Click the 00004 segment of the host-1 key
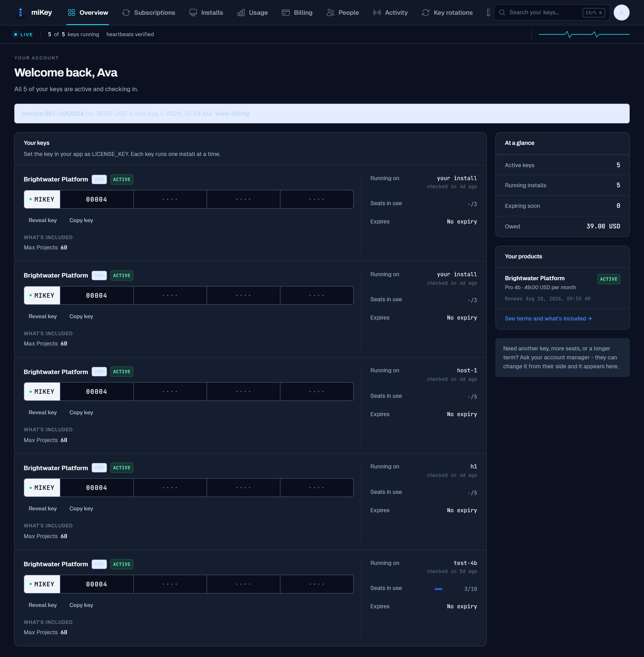Screen dimensions: 644x657 (97, 391)
